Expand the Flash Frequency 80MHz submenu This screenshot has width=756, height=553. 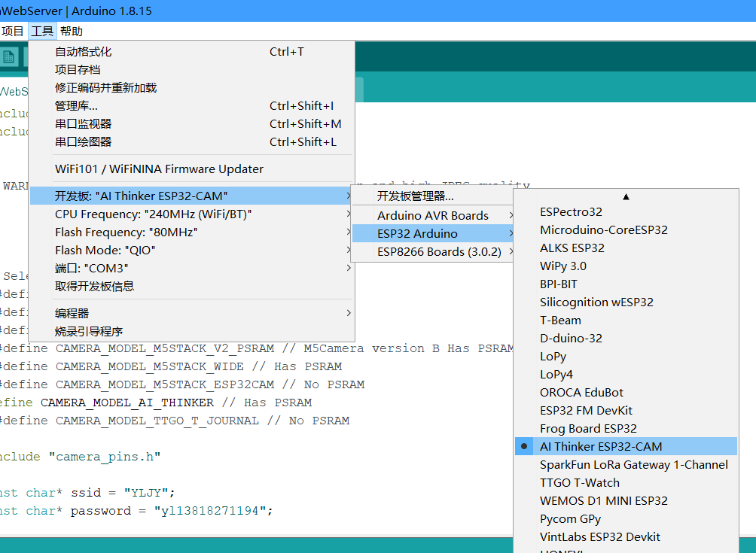[x=192, y=232]
